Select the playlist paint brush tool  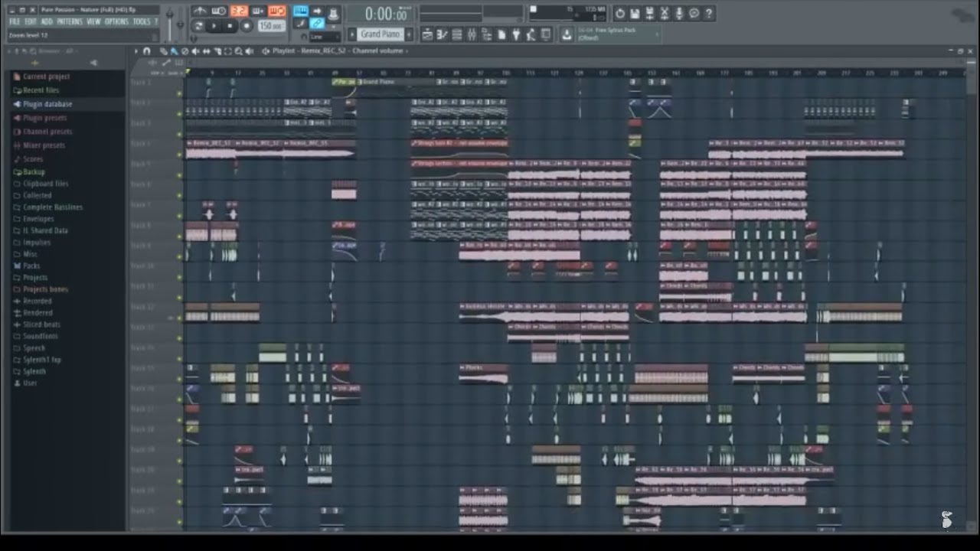174,51
